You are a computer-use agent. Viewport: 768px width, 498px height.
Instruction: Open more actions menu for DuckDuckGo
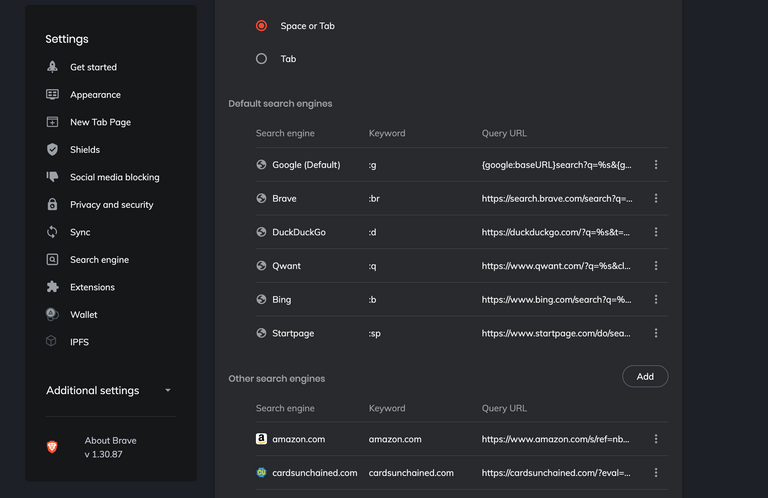pos(656,232)
